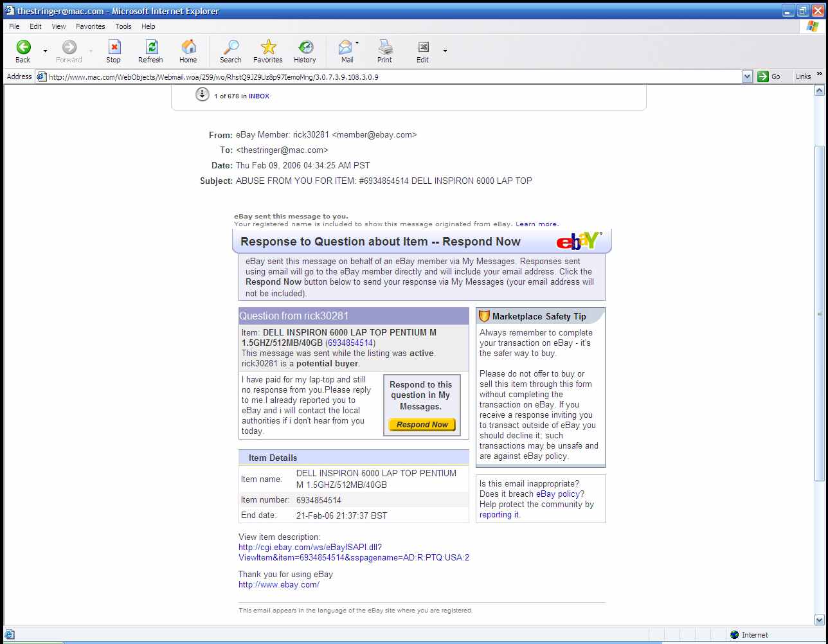This screenshot has height=644, width=828.
Task: Open the cgi.ebay.com view item URL
Action: click(x=354, y=553)
